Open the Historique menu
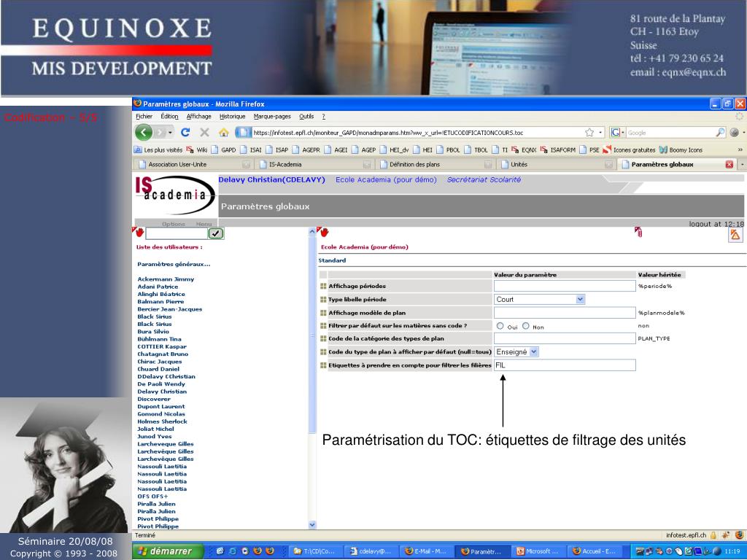This screenshot has width=747, height=560. click(x=233, y=116)
